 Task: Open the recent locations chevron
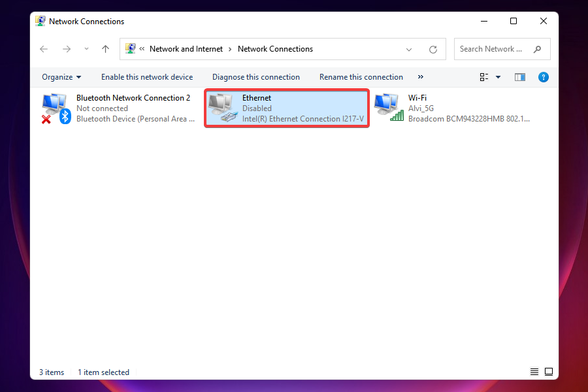87,49
